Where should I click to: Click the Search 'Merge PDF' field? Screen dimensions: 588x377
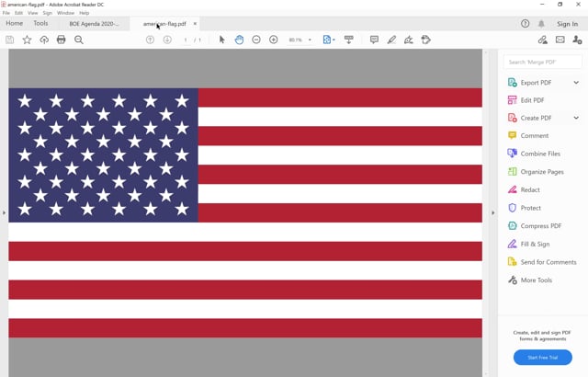tap(543, 62)
